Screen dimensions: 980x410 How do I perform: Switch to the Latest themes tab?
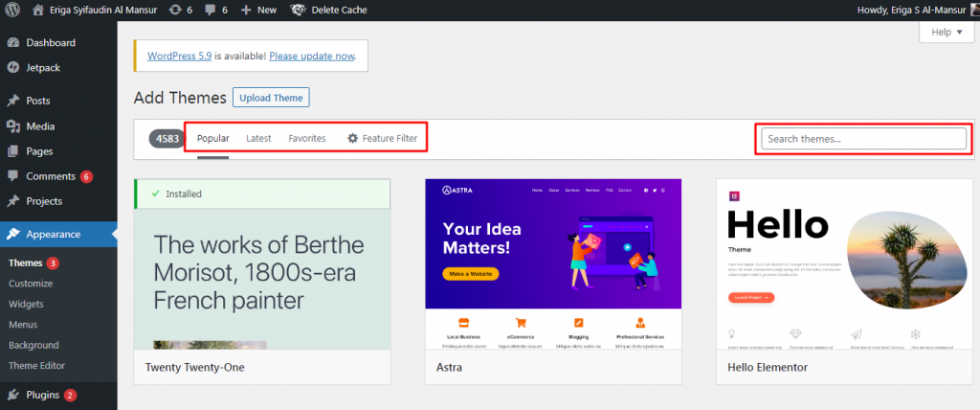pos(258,139)
